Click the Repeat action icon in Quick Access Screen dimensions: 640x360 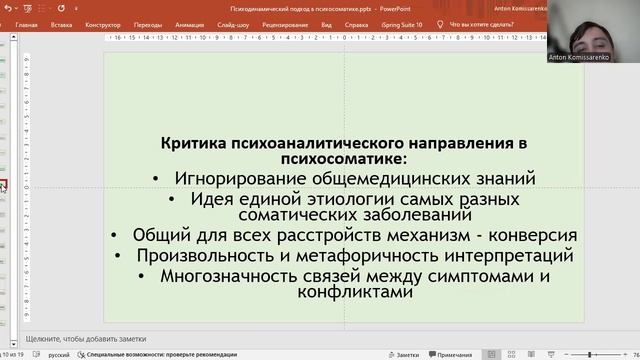(x=61, y=8)
